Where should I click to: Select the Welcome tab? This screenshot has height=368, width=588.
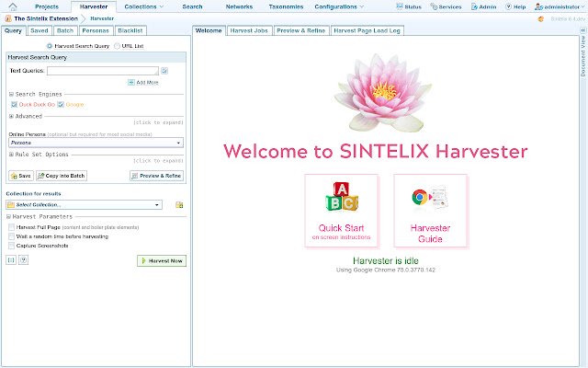209,30
